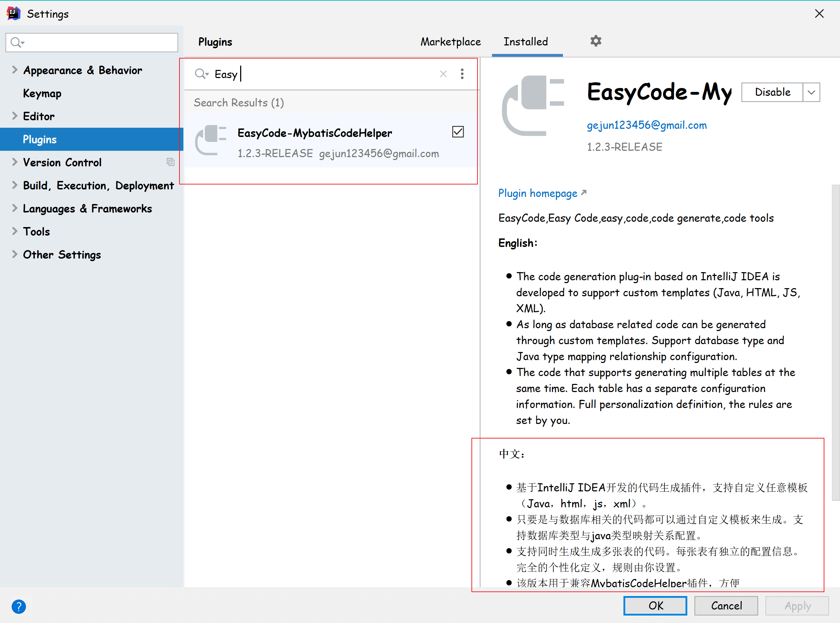The height and width of the screenshot is (623, 840).
Task: Clear the plugin search text with X icon
Action: (443, 74)
